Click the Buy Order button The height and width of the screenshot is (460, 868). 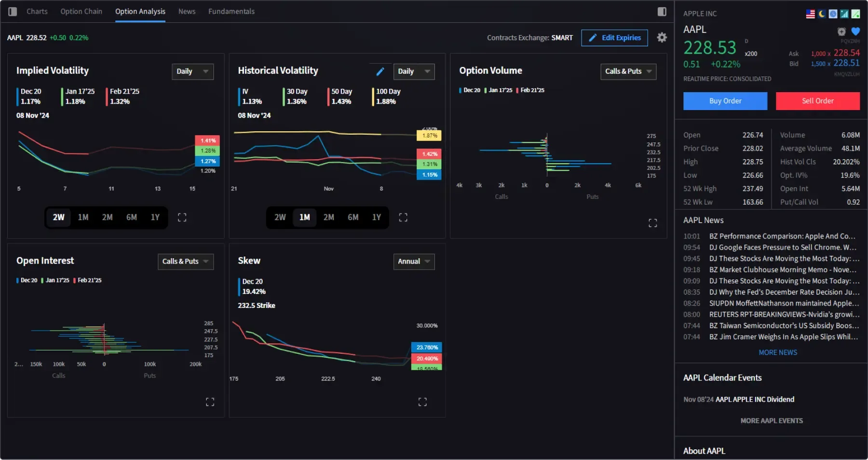click(725, 101)
